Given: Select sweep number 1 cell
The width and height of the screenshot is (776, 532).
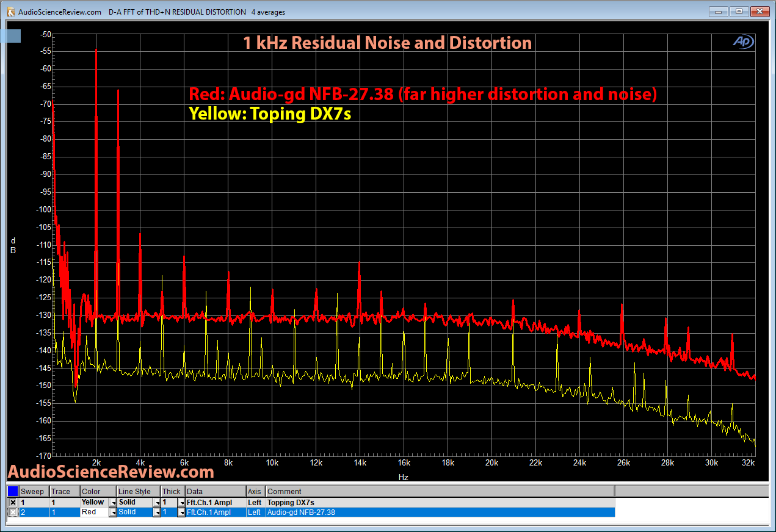Looking at the screenshot, I should [x=34, y=502].
